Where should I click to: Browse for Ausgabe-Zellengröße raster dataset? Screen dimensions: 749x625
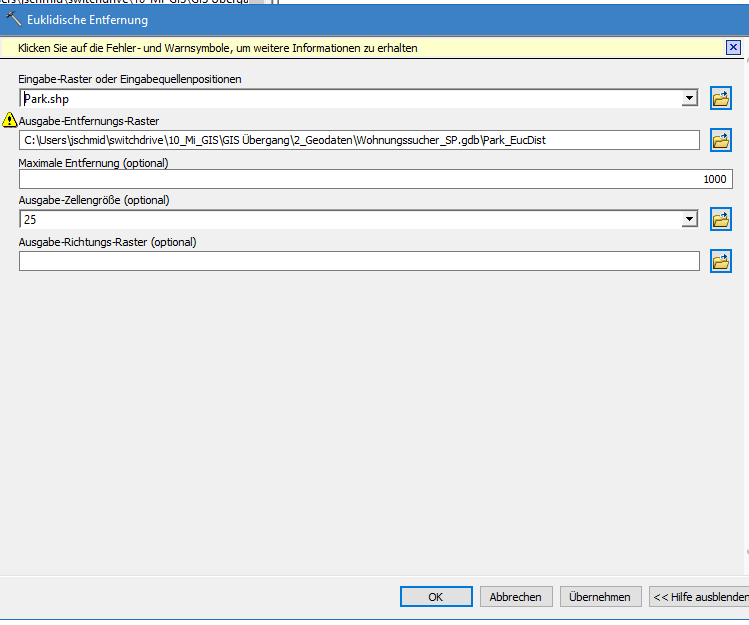point(721,219)
